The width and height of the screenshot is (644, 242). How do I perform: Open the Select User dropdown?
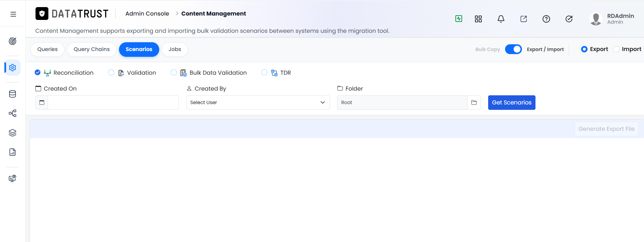tap(258, 102)
